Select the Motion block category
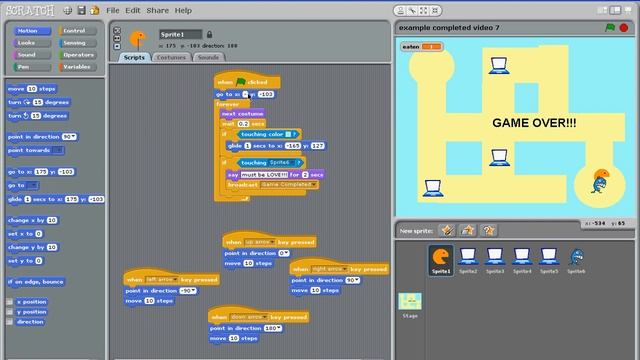 click(x=32, y=31)
